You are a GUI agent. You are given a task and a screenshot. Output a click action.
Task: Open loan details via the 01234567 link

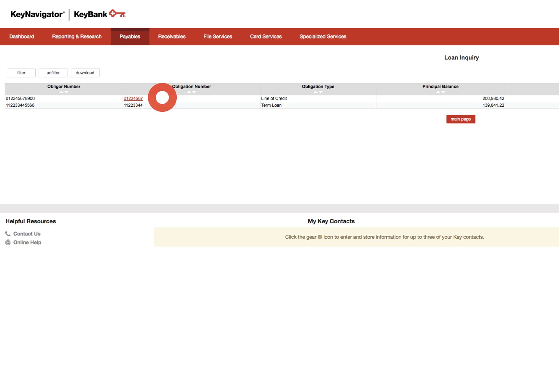click(133, 98)
